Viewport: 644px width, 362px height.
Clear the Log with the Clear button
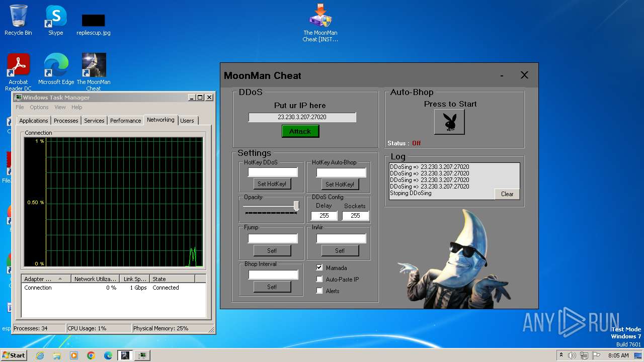507,194
